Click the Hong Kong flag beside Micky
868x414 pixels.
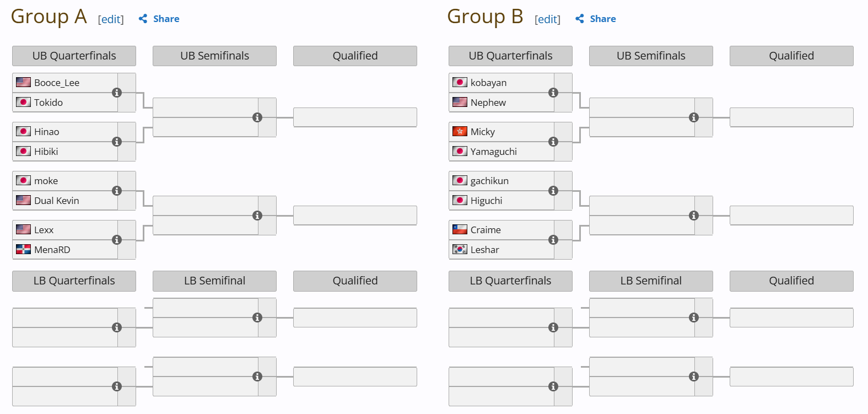[x=460, y=131]
